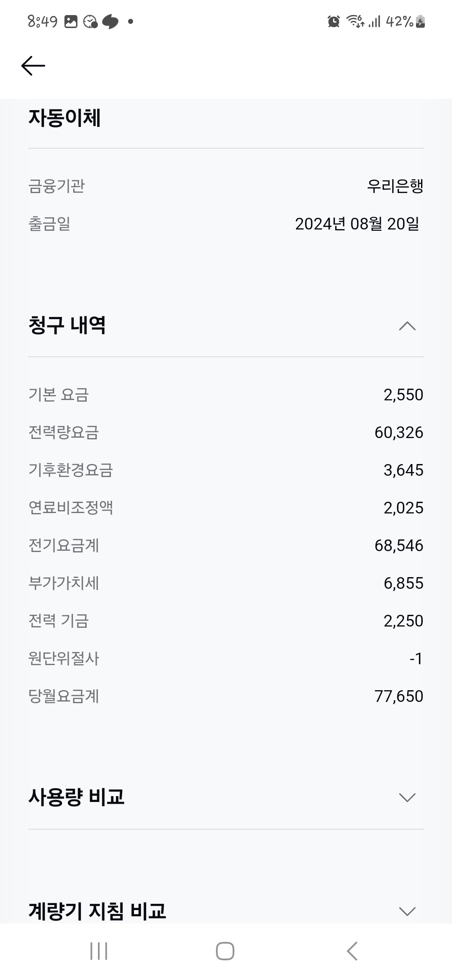Screen dimensions: 452x980
Task: Tap the 당월요금계 total 77,650
Action: pyautogui.click(x=398, y=696)
